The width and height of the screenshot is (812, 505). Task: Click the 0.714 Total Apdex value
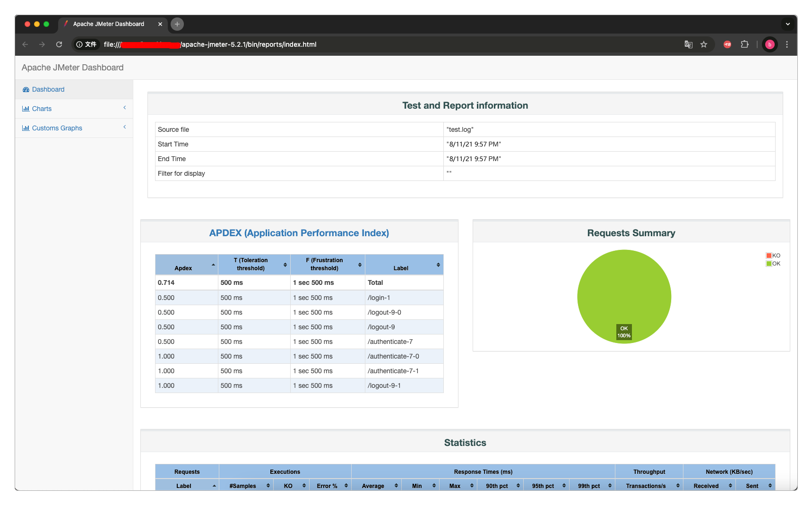pos(166,282)
